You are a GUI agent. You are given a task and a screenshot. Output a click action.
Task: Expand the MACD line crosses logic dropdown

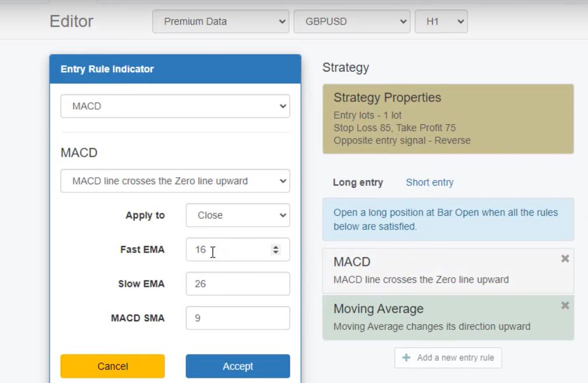175,181
